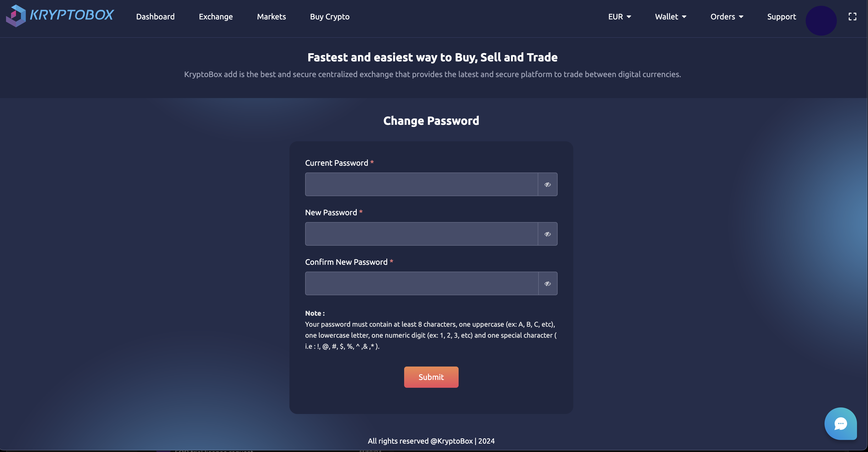
Task: Visit the Support link
Action: pos(781,17)
